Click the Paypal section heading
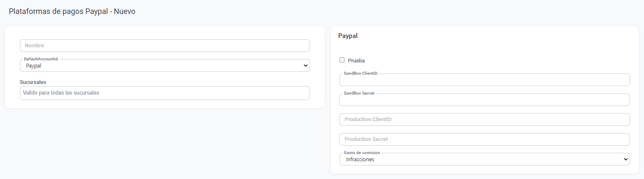The height and width of the screenshot is (179, 644). pos(348,36)
